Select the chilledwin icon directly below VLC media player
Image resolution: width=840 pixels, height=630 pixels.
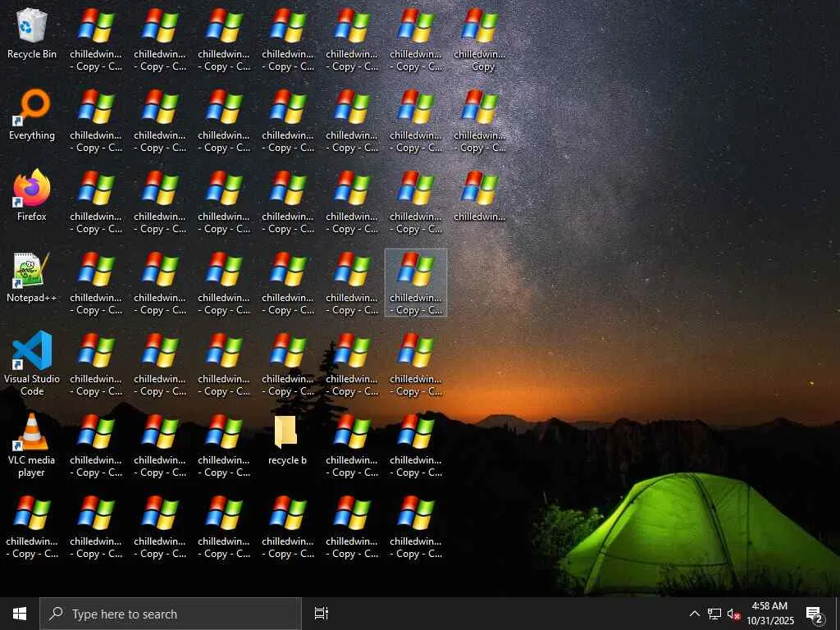point(32,527)
